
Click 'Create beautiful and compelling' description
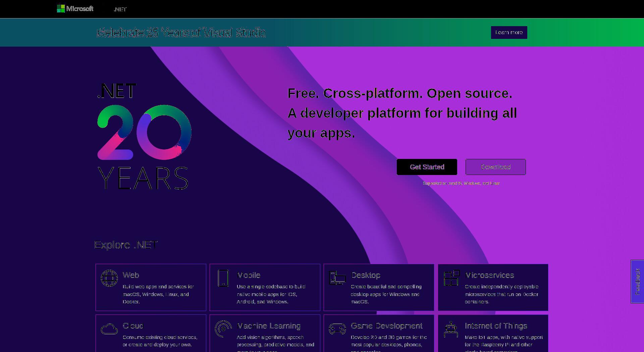(x=386, y=294)
